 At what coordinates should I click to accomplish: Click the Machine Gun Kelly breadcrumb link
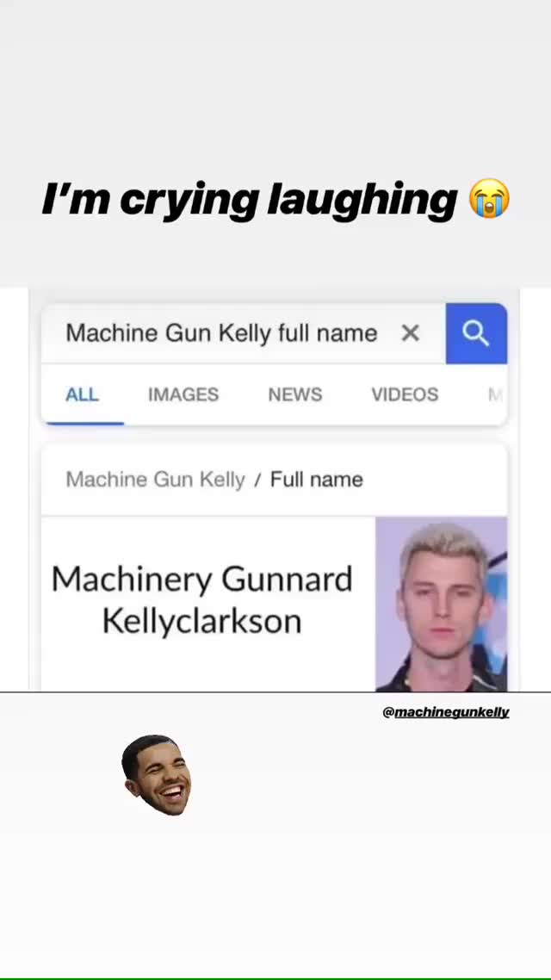click(x=155, y=480)
